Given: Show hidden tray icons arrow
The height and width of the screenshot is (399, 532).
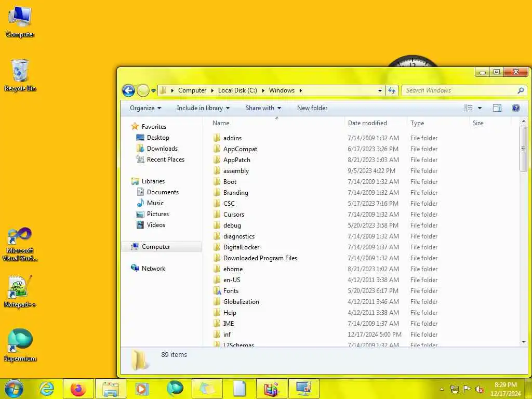Looking at the screenshot, I should pyautogui.click(x=442, y=389).
